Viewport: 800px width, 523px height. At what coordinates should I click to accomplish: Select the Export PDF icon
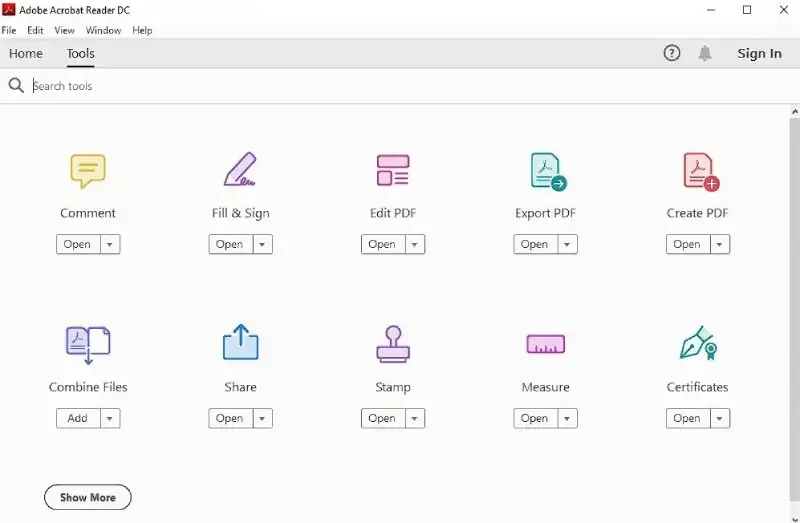pyautogui.click(x=546, y=171)
